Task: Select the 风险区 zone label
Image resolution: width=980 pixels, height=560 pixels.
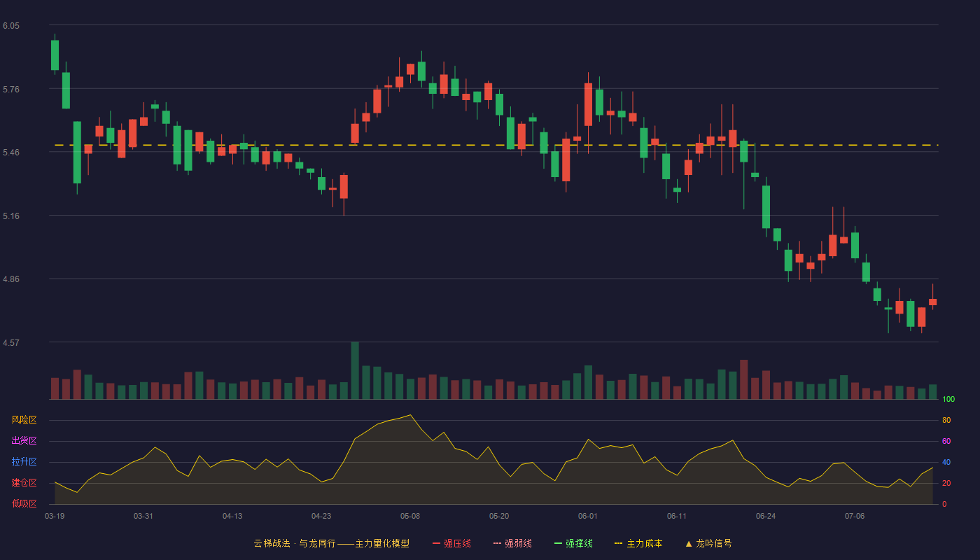Action: click(24, 420)
